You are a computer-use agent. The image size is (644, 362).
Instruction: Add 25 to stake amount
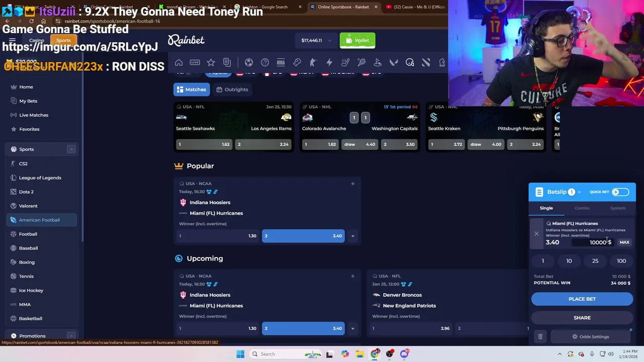pos(595,261)
